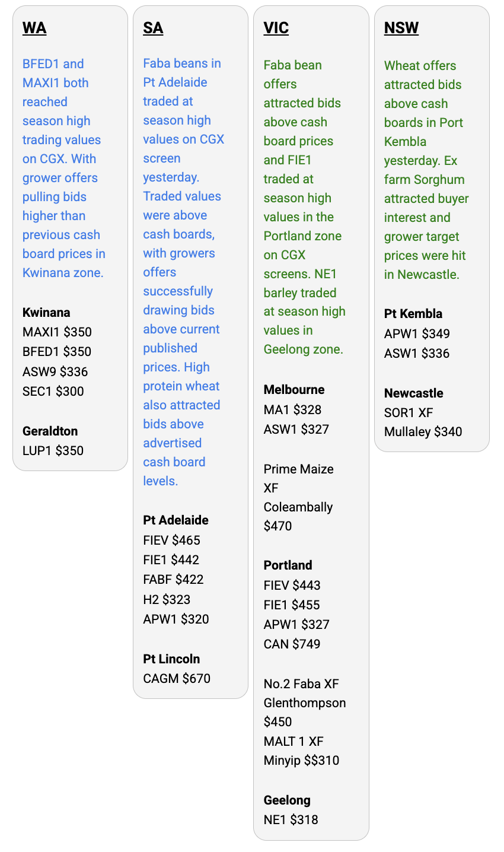
Task: Click the Geelong zone label
Action: 287,800
